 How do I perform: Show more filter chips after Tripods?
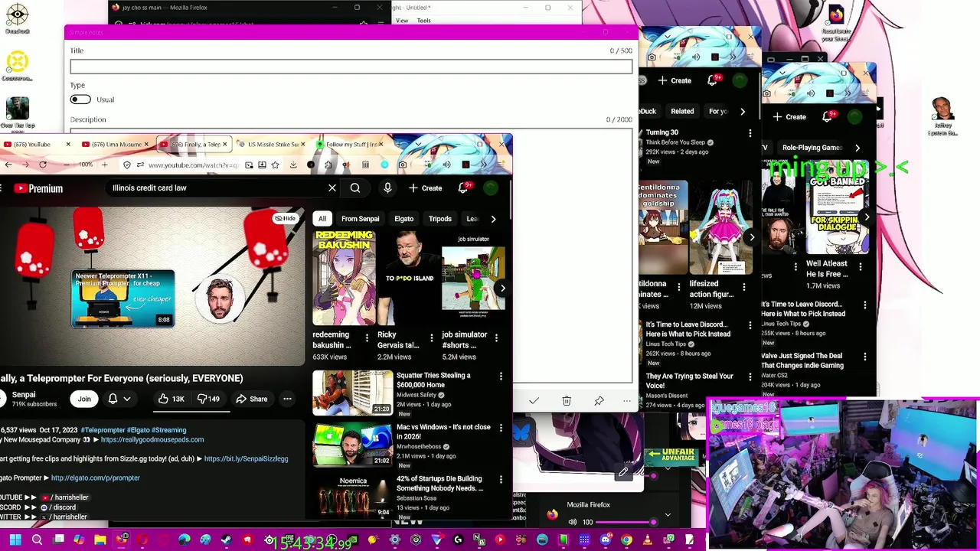click(493, 219)
